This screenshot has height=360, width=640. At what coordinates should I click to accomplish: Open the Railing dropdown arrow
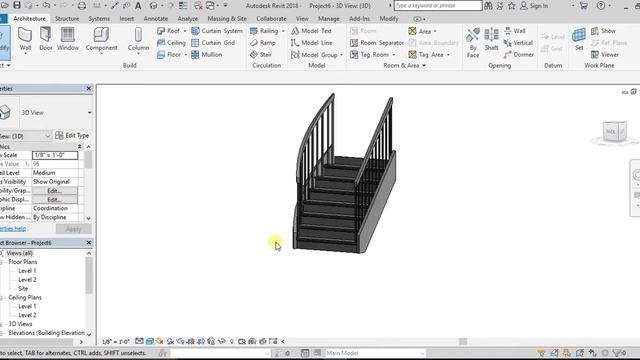(283, 31)
